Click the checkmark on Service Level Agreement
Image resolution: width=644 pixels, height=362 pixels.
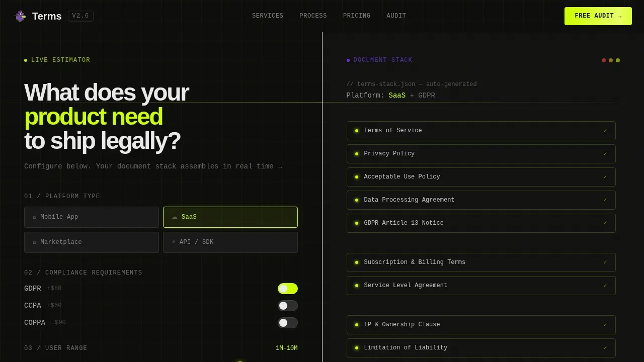tap(605, 286)
